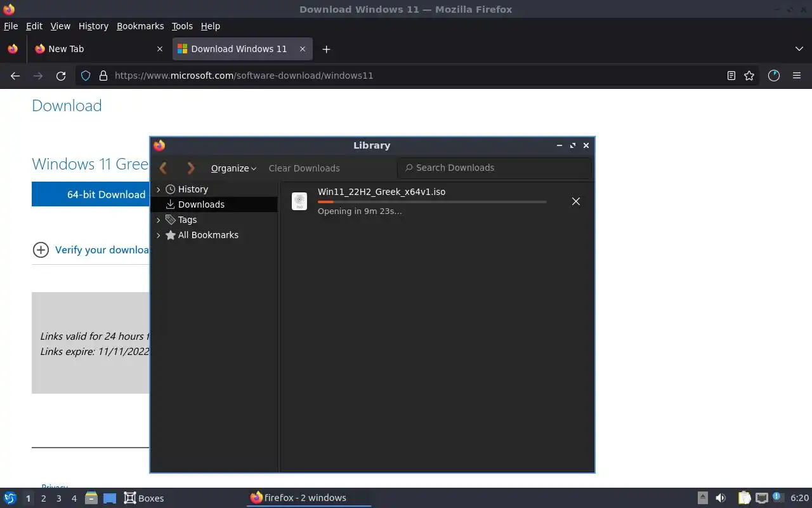Open Boxes from the taskbar
The image size is (812, 508).
[x=144, y=498]
